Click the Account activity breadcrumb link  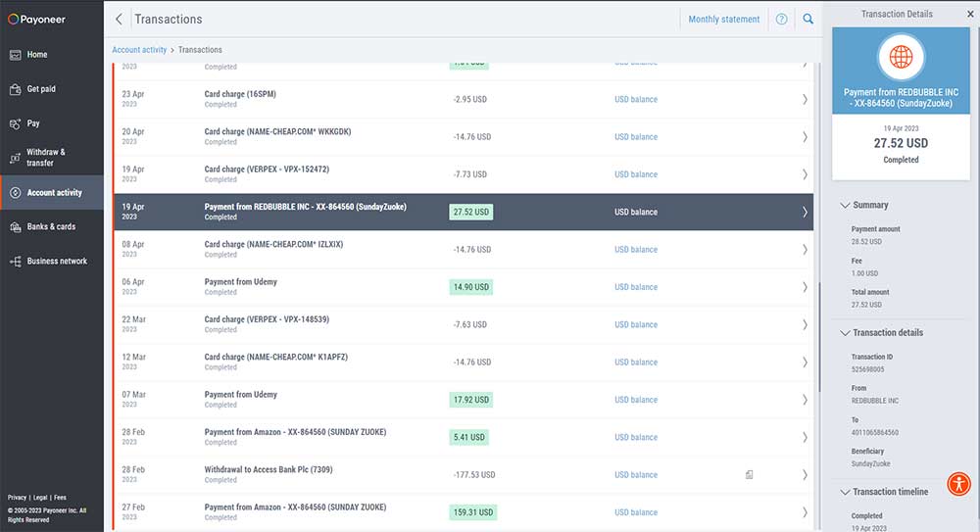(x=139, y=50)
